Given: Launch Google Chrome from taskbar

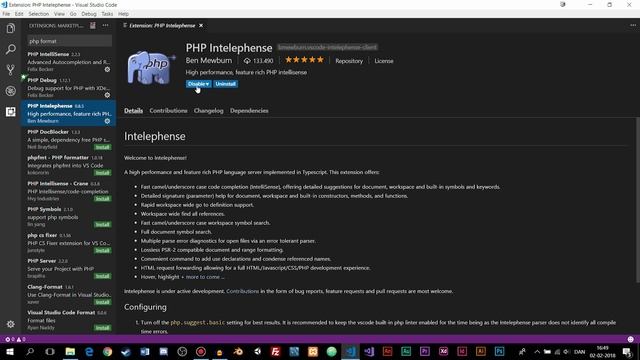Looking at the screenshot, I should point(107,351).
